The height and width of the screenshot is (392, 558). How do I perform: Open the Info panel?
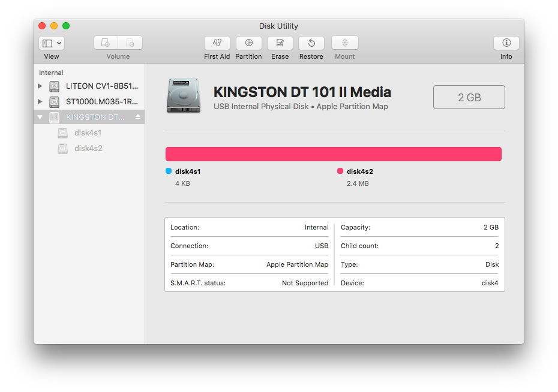[506, 43]
